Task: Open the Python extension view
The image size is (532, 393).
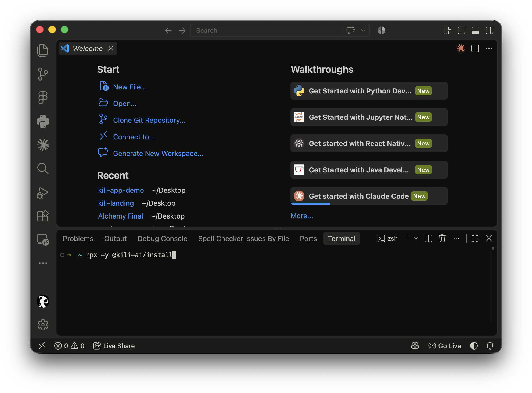Action: pos(43,121)
